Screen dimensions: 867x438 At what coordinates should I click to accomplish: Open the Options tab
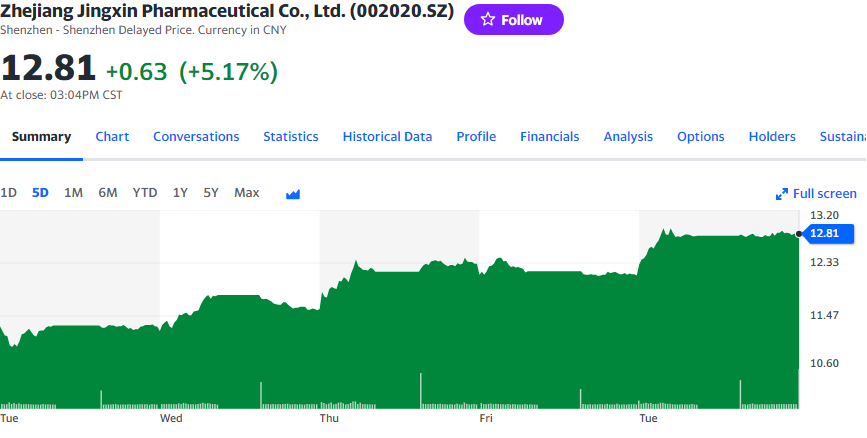coord(700,137)
